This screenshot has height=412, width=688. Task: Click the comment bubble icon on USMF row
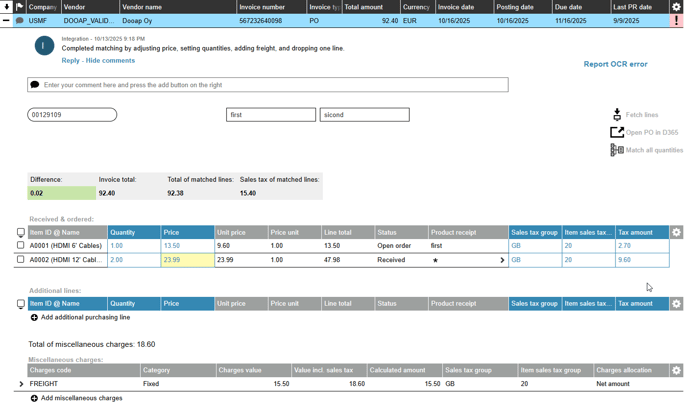pos(19,20)
